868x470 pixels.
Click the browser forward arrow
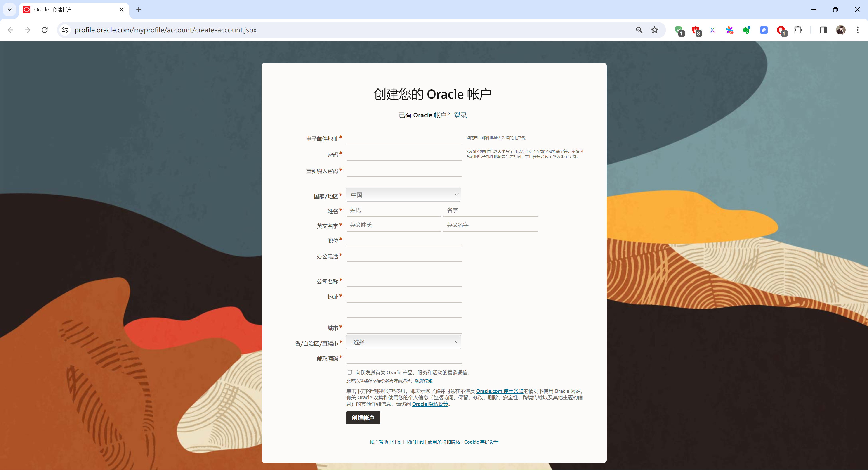pyautogui.click(x=28, y=30)
